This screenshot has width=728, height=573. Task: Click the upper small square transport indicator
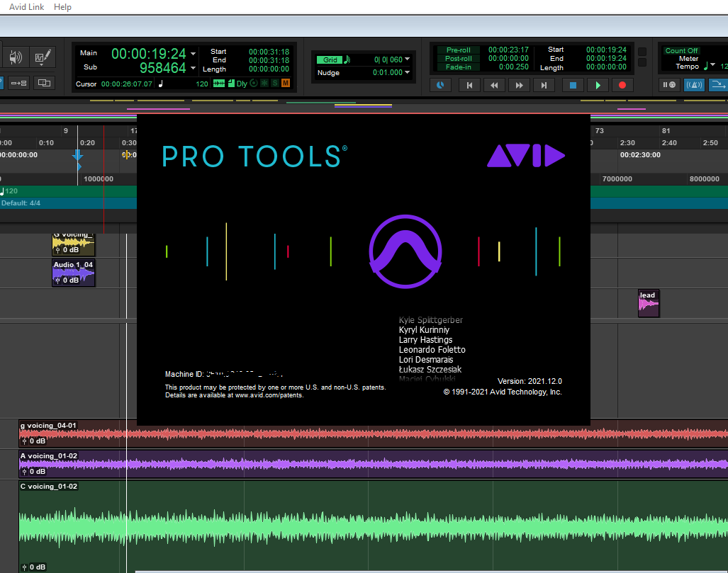pyautogui.click(x=642, y=52)
